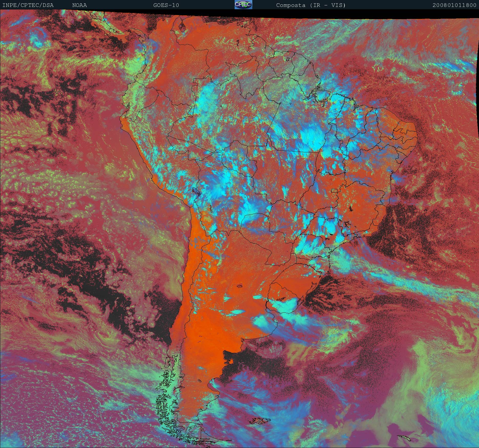Click the CPTEC logo in header
479x448 pixels.
[243, 5]
